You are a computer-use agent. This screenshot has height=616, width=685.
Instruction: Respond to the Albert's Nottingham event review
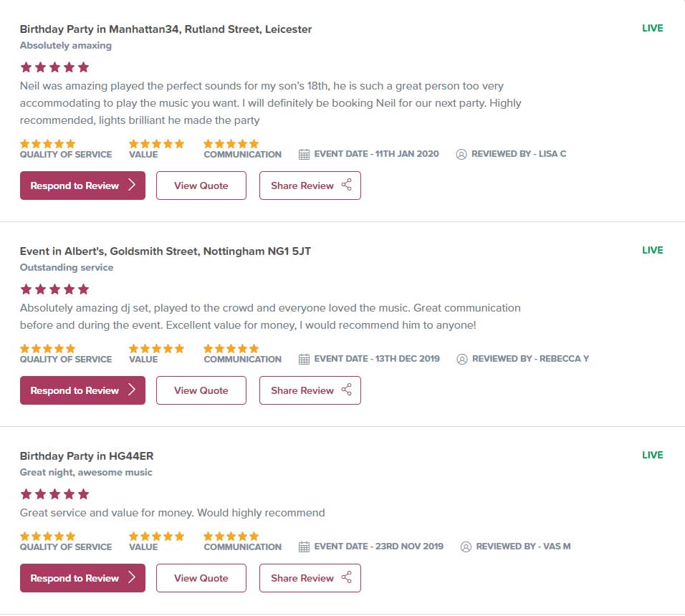point(82,390)
